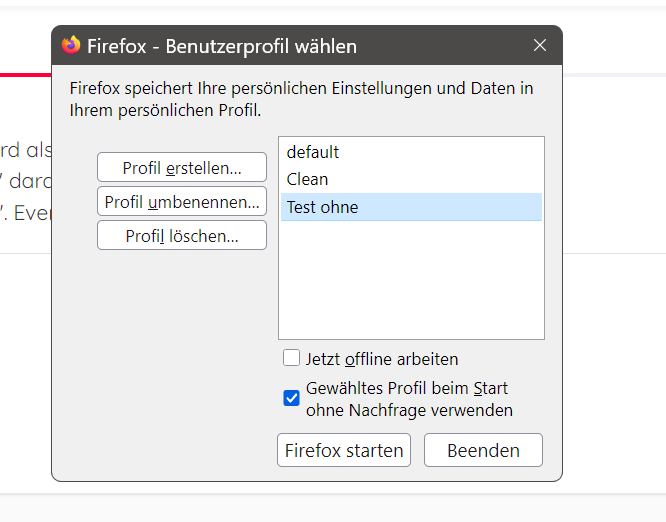Enable Jetzt offline arbeiten checkbox

point(291,358)
